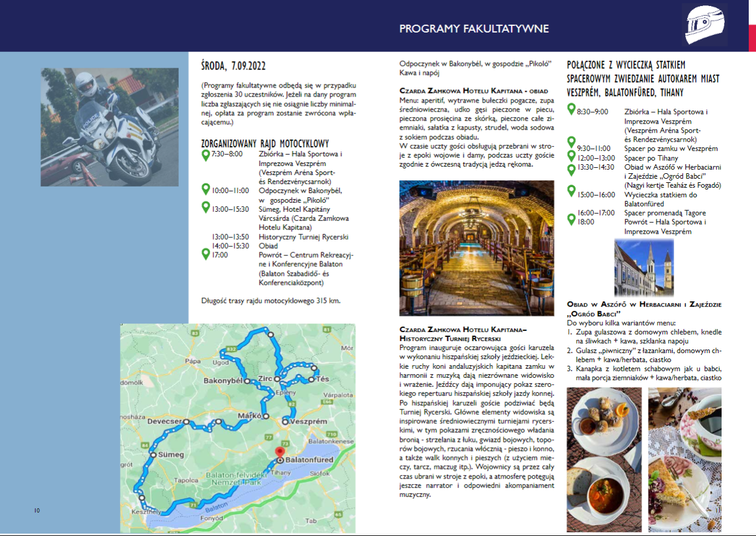This screenshot has width=756, height=536.
Task: Click the green pin beside 8:30–9:00
Action: pyautogui.click(x=571, y=110)
